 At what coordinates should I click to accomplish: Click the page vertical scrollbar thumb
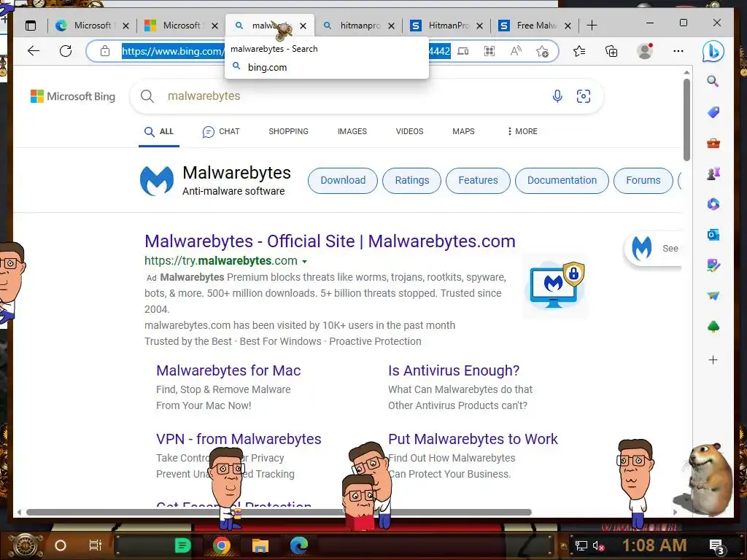[686, 119]
